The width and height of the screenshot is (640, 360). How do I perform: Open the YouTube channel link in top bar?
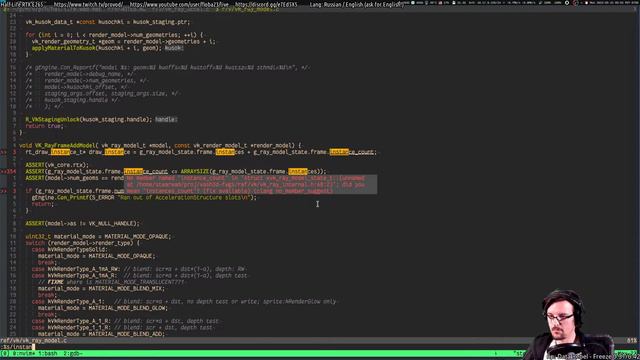(179, 4)
